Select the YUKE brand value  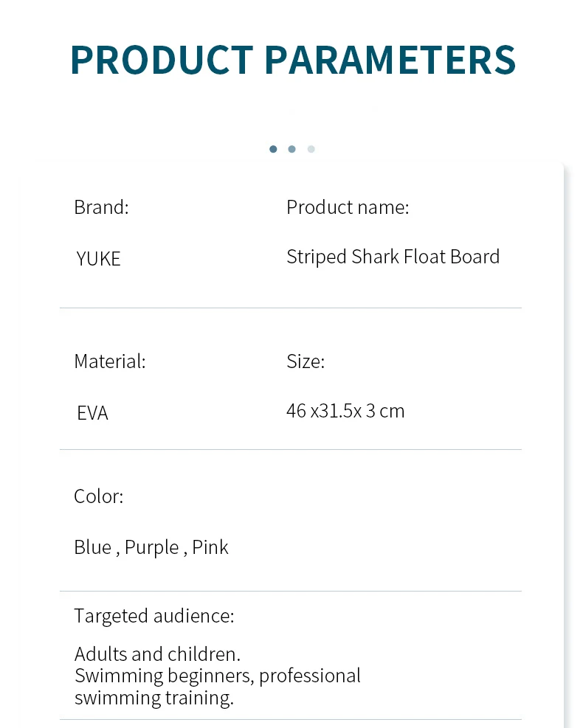(x=98, y=259)
